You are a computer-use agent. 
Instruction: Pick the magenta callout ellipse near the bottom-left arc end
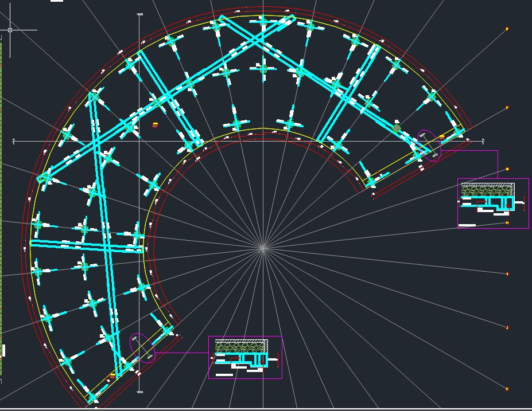click(x=142, y=348)
